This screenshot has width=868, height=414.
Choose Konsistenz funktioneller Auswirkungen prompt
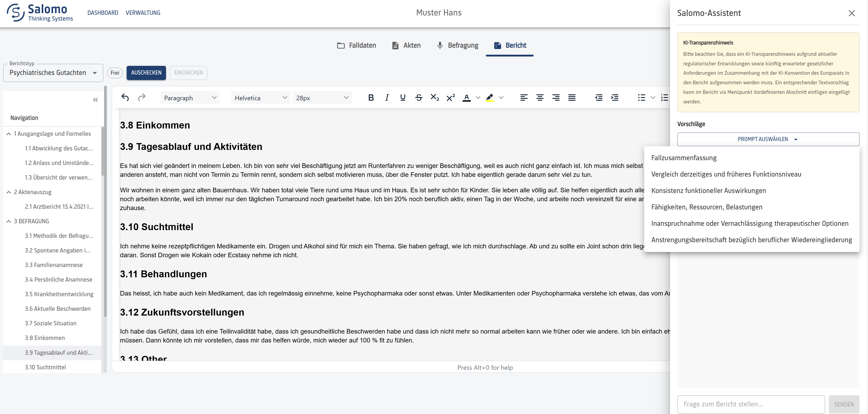tap(751, 191)
